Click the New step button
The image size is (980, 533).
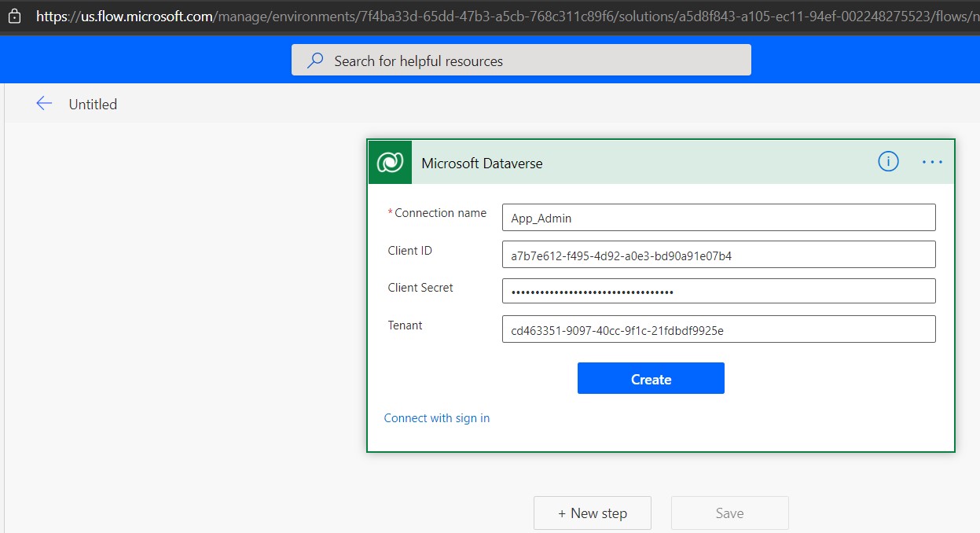click(x=593, y=513)
